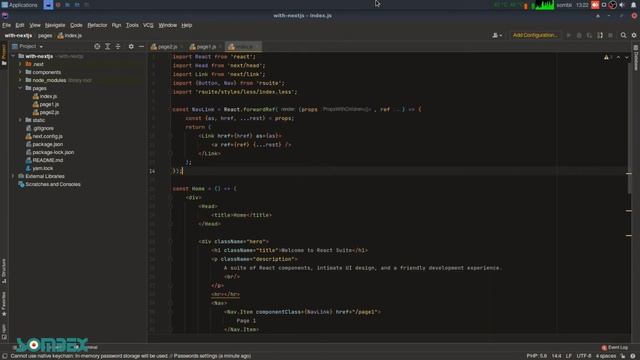The height and width of the screenshot is (360, 640).
Task: Open the user account dropdown icon
Action: tap(497, 36)
